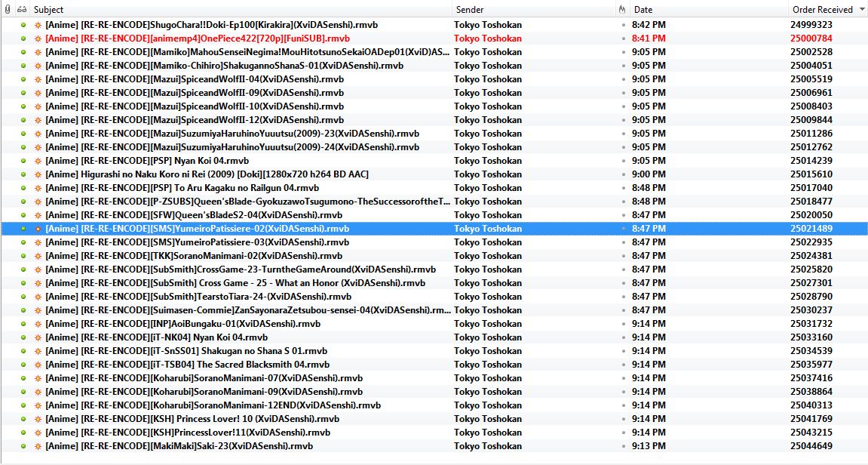Click Tokyo Toshokan sender on Saki-23 row
Image resolution: width=868 pixels, height=465 pixels.
(x=488, y=446)
